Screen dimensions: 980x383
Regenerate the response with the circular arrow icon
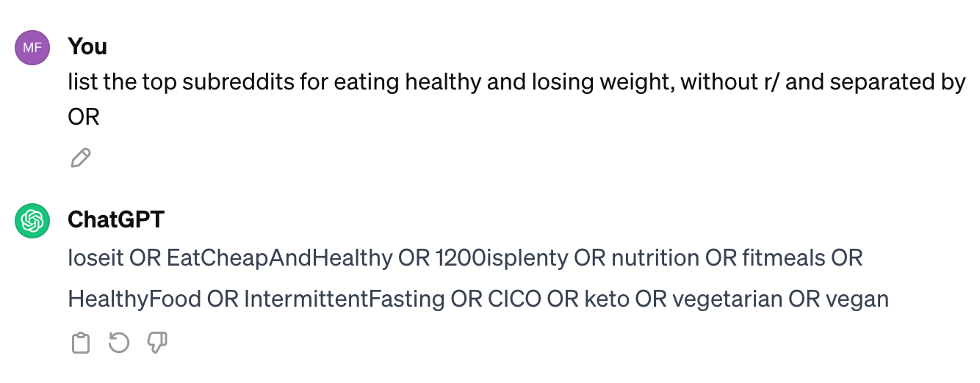pyautogui.click(x=119, y=342)
